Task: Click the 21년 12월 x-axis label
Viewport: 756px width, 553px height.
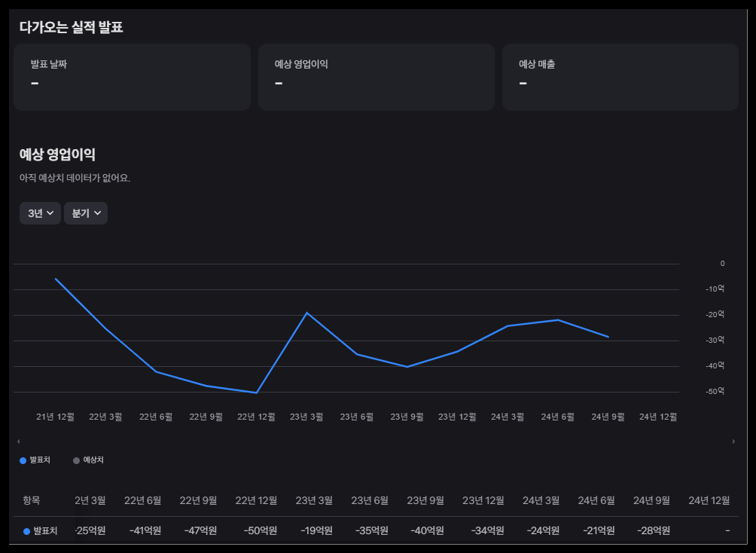Action: [x=56, y=417]
